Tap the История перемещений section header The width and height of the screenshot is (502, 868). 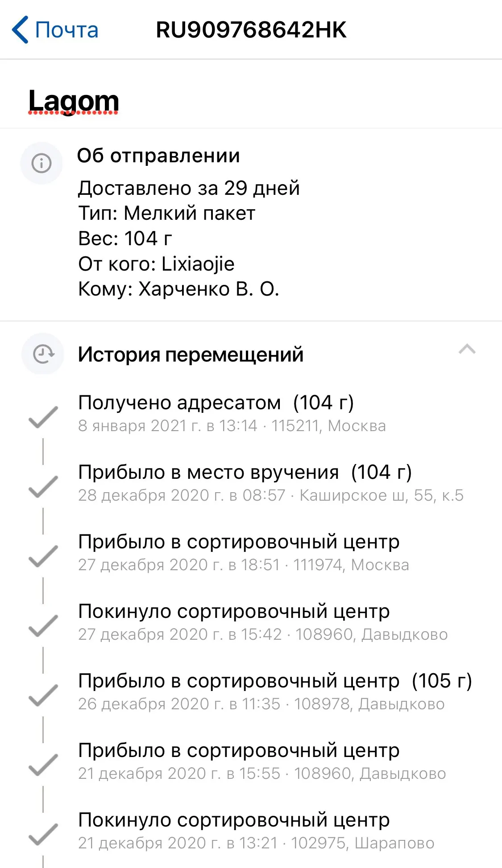click(x=191, y=354)
